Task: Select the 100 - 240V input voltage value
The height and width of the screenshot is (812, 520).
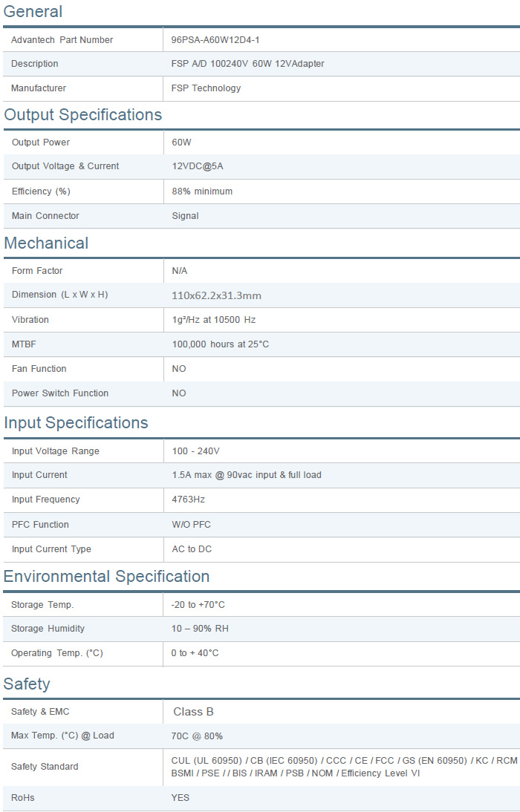Action: (x=196, y=451)
